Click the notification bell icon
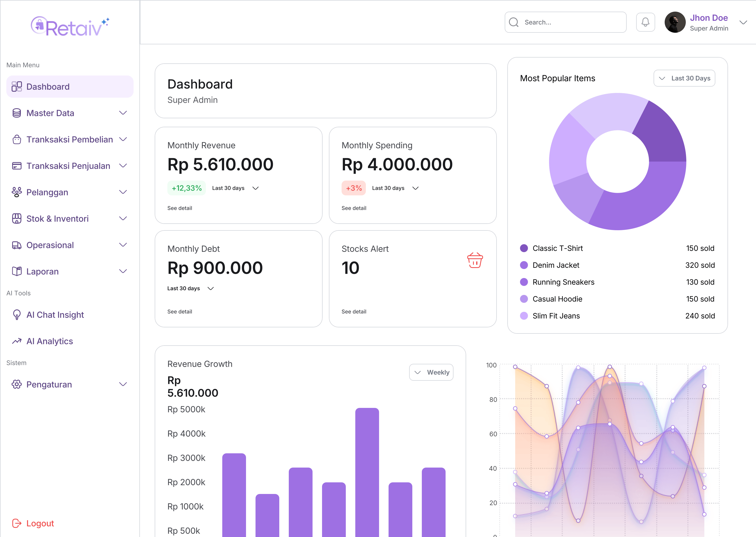This screenshot has height=537, width=756. click(645, 22)
